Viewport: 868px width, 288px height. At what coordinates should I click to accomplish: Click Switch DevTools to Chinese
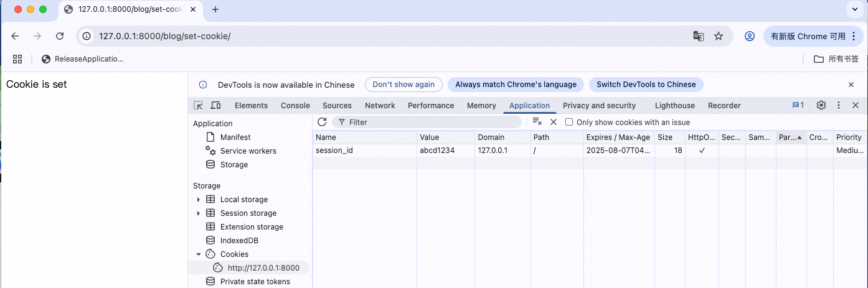pyautogui.click(x=646, y=85)
